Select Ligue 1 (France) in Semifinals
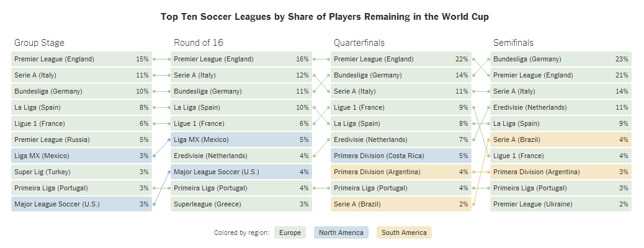 point(561,156)
